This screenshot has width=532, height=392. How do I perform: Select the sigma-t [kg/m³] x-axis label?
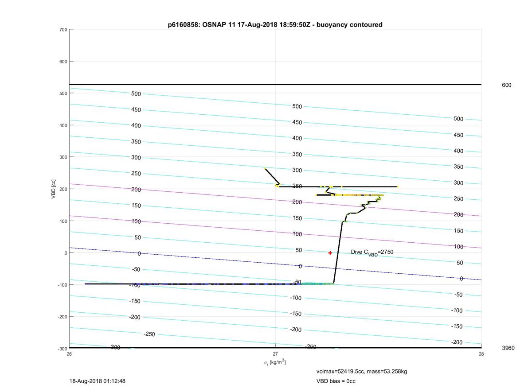pos(275,362)
